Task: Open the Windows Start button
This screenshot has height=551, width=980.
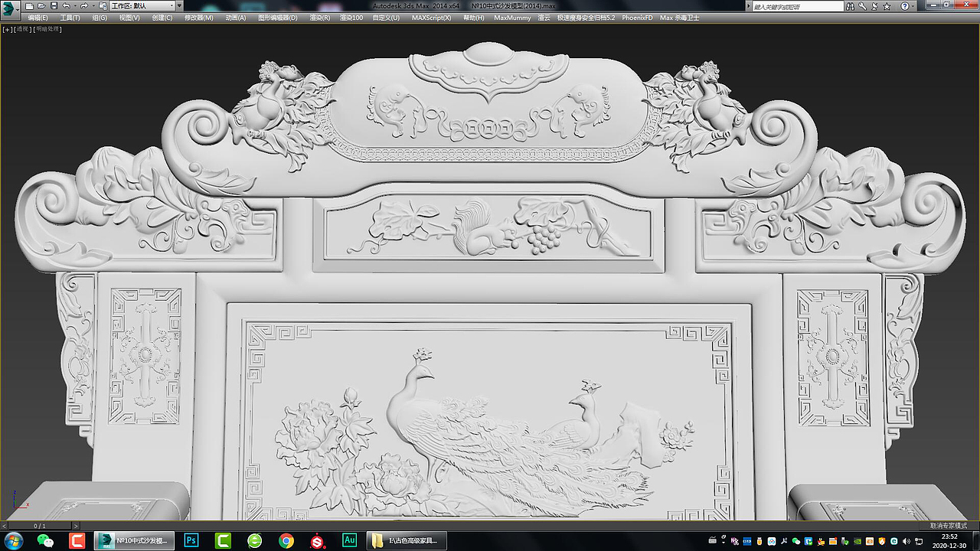Action: [12, 541]
